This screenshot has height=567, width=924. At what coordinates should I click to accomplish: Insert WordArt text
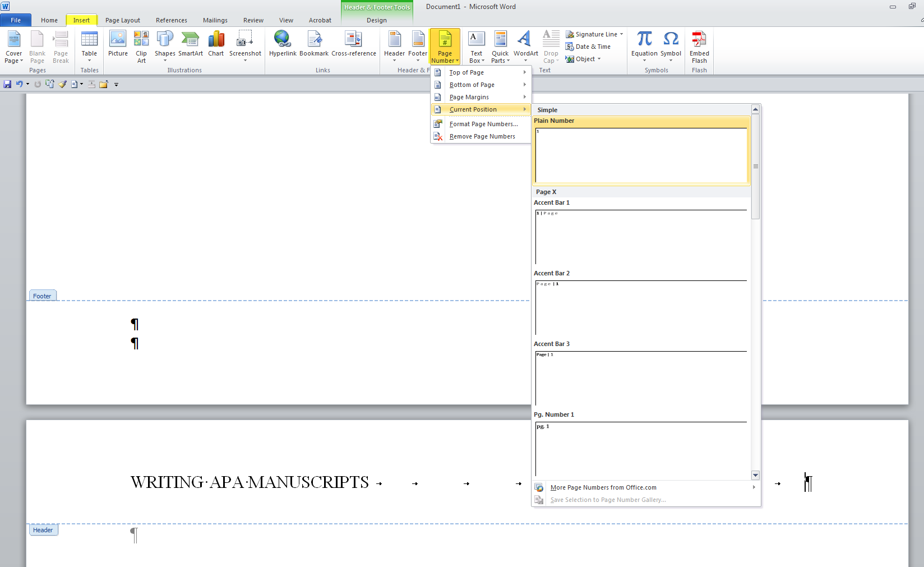(x=525, y=47)
